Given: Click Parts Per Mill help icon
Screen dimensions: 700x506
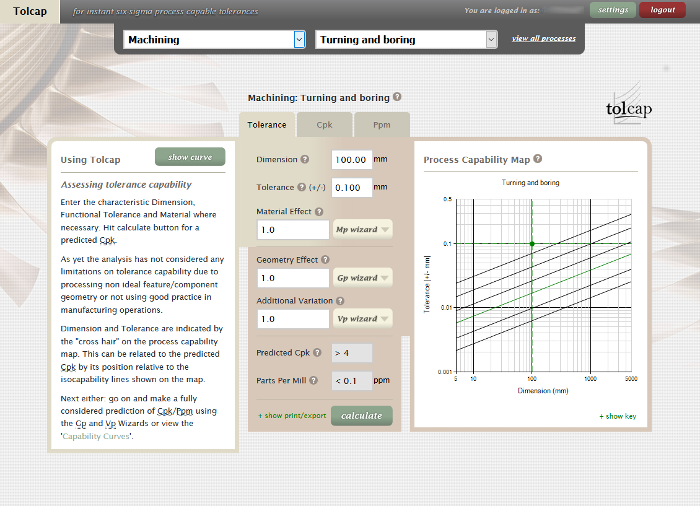Looking at the screenshot, I should 314,380.
